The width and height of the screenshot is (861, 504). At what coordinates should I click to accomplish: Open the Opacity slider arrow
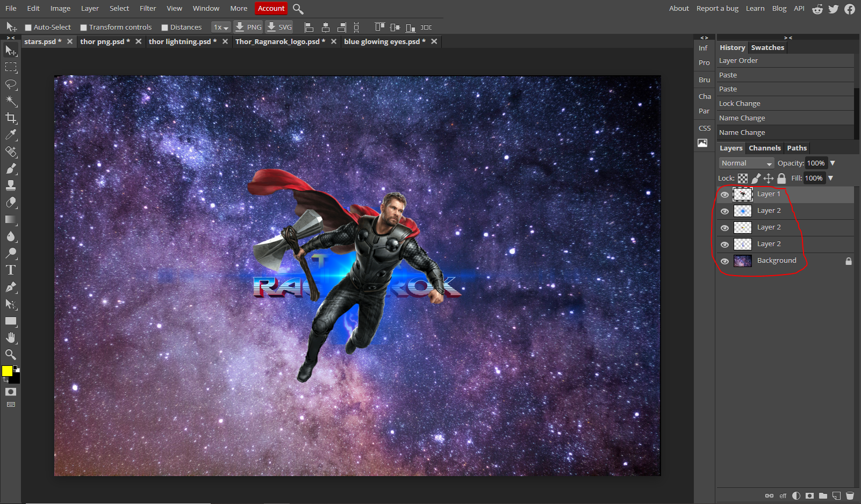coord(833,163)
